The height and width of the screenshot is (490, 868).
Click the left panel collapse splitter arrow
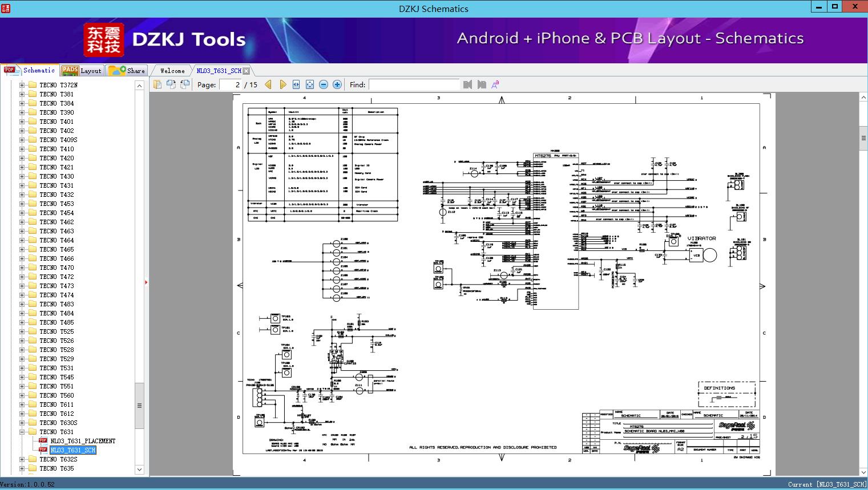tap(146, 282)
